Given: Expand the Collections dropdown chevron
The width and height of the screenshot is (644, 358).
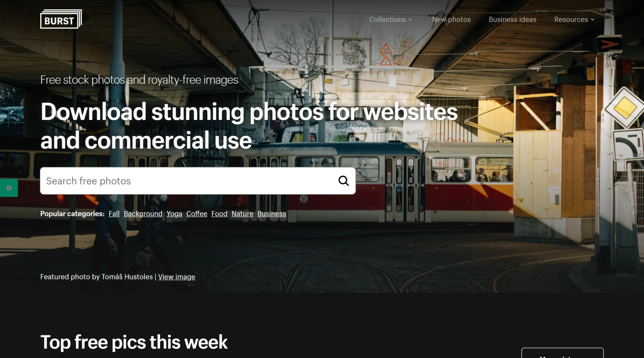Looking at the screenshot, I should tap(410, 19).
